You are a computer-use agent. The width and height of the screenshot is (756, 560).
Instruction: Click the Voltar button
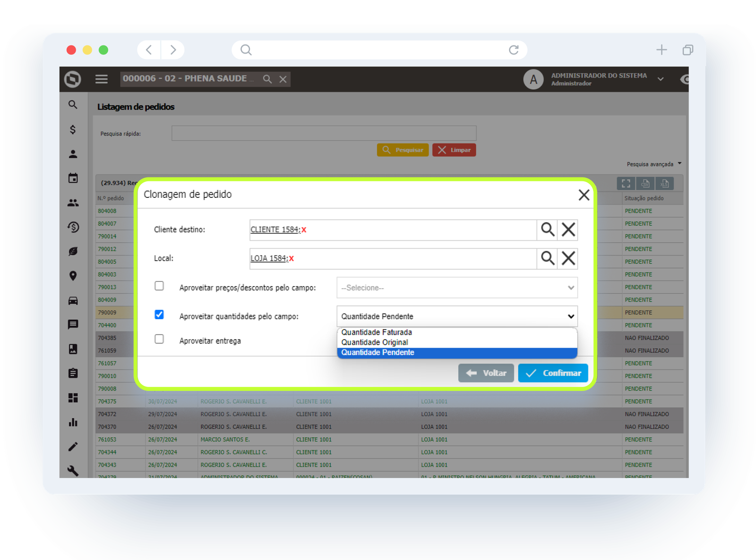pyautogui.click(x=486, y=373)
